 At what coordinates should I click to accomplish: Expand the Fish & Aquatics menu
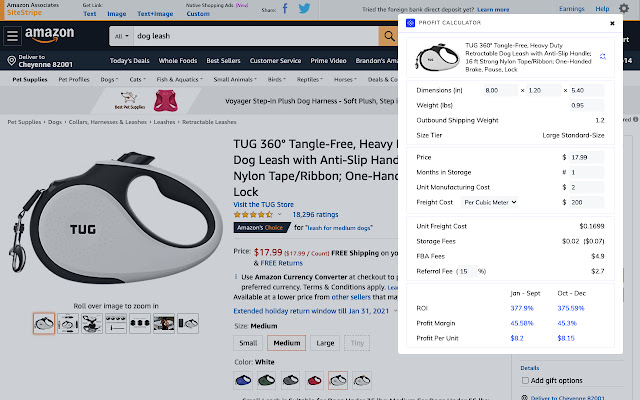(180, 79)
